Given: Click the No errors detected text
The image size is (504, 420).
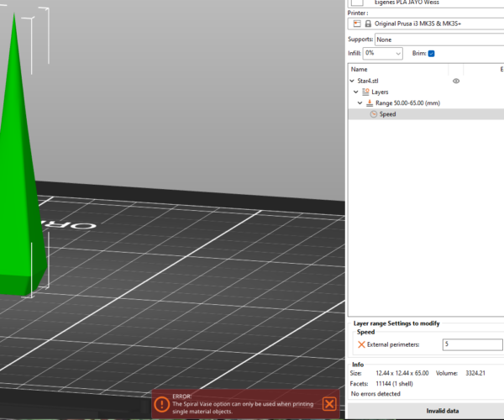Looking at the screenshot, I should pos(375,394).
